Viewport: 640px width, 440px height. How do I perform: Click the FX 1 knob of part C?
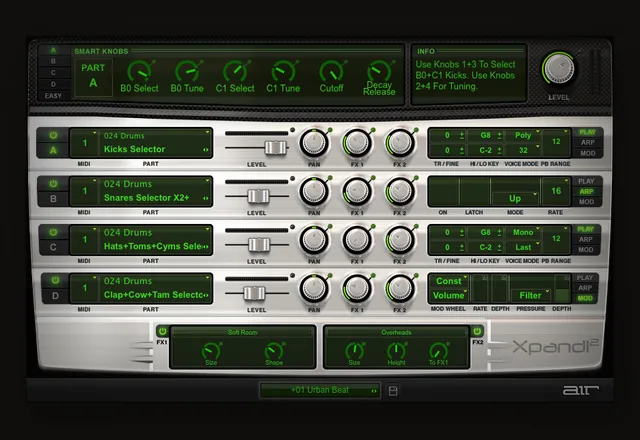pyautogui.click(x=357, y=240)
